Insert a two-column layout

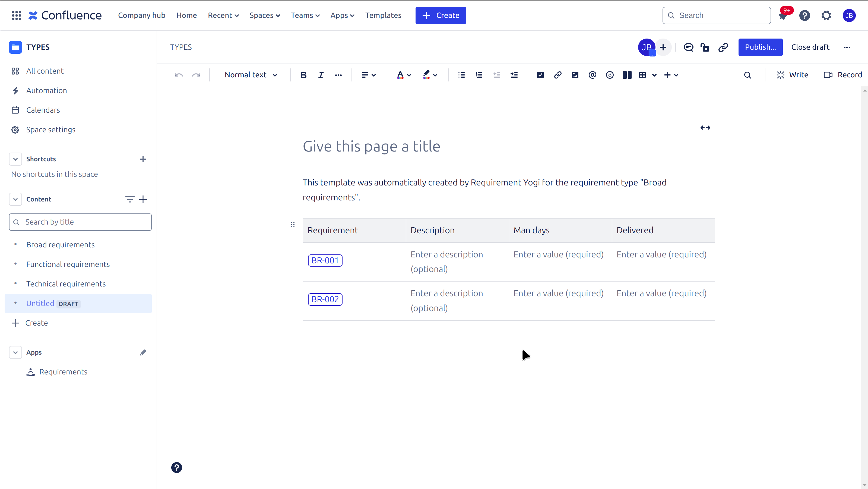tap(627, 75)
